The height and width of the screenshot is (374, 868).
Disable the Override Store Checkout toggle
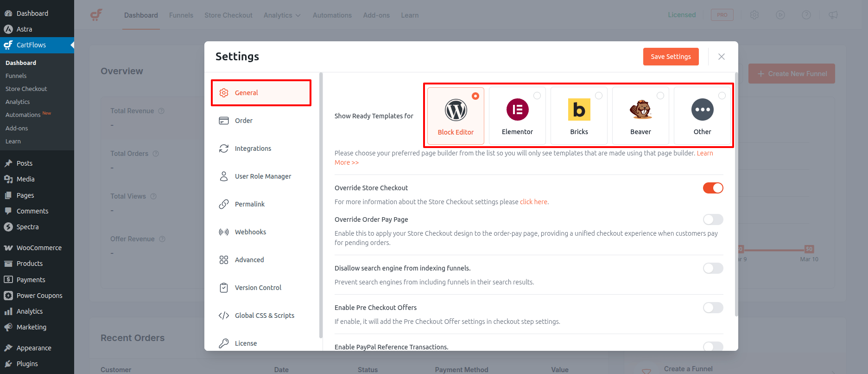(713, 188)
